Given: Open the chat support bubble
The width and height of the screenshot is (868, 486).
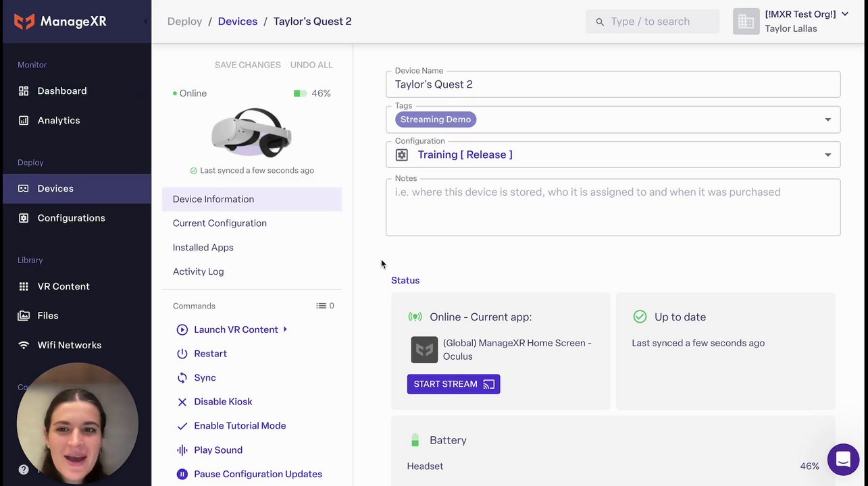Looking at the screenshot, I should 843,460.
